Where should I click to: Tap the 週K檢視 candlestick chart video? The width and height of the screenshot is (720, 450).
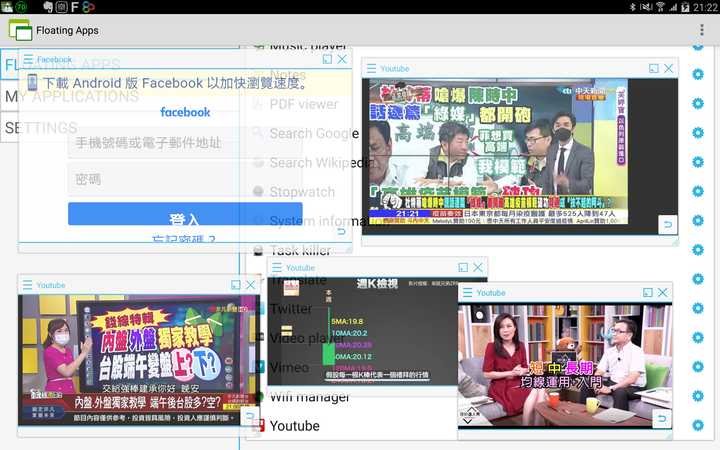point(363,331)
